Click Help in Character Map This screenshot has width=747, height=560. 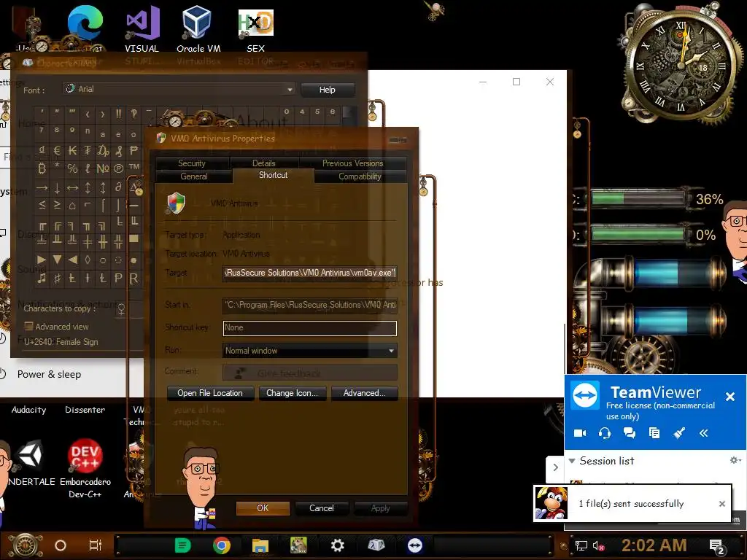[328, 90]
